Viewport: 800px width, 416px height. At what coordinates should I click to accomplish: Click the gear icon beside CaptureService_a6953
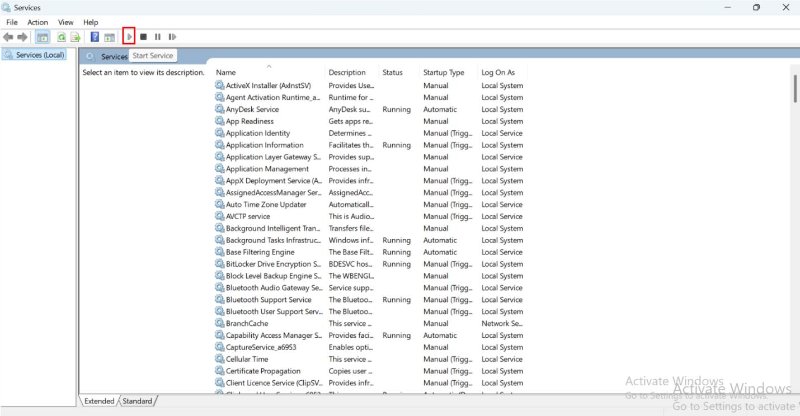[219, 347]
